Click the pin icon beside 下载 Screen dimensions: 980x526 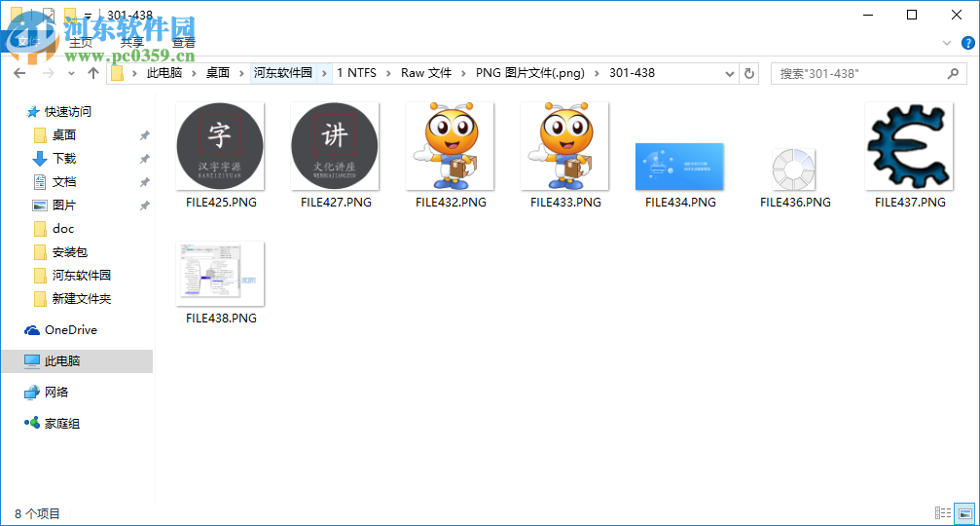point(144,159)
